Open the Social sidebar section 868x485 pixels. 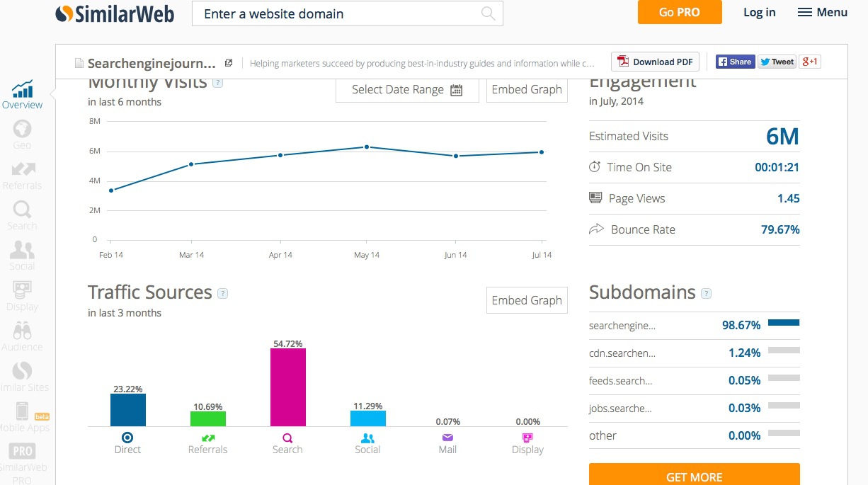[22, 256]
